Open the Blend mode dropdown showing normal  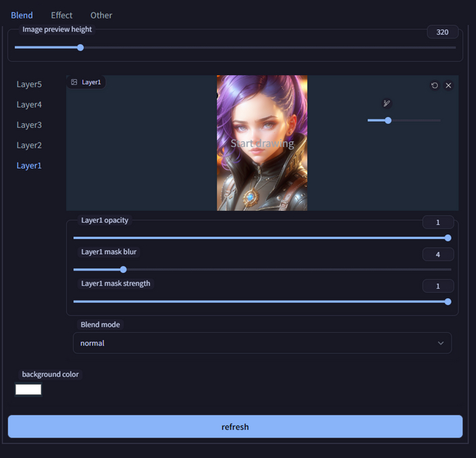point(262,343)
